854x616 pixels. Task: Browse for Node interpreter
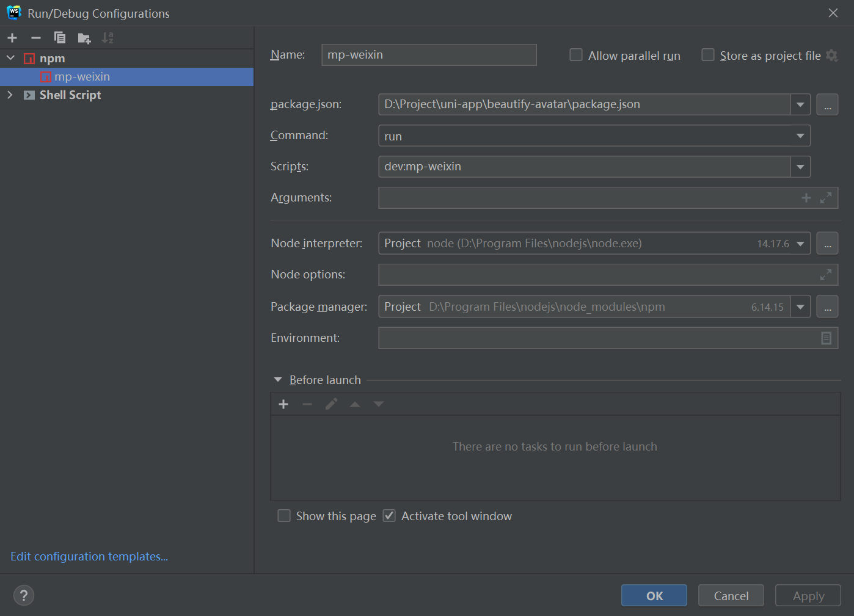click(x=827, y=243)
